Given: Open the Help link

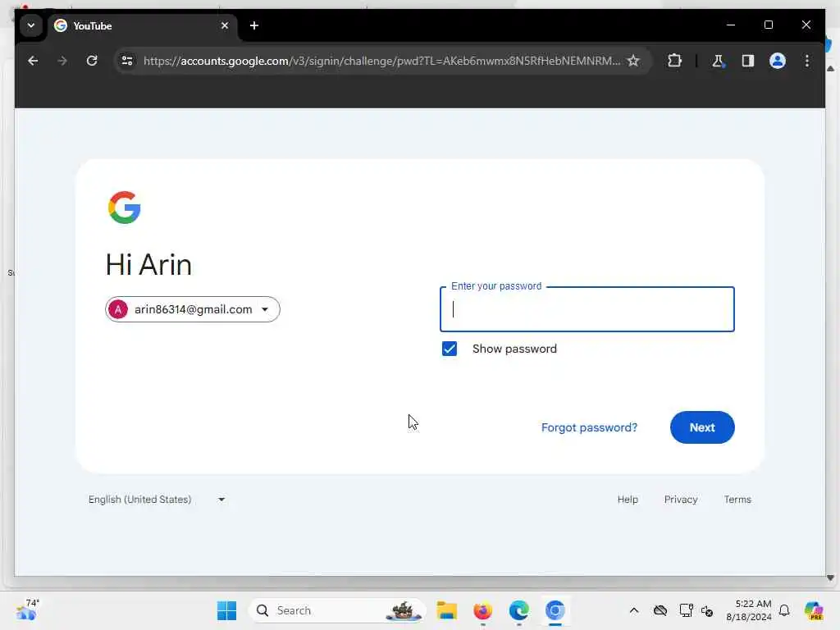Looking at the screenshot, I should tap(628, 500).
